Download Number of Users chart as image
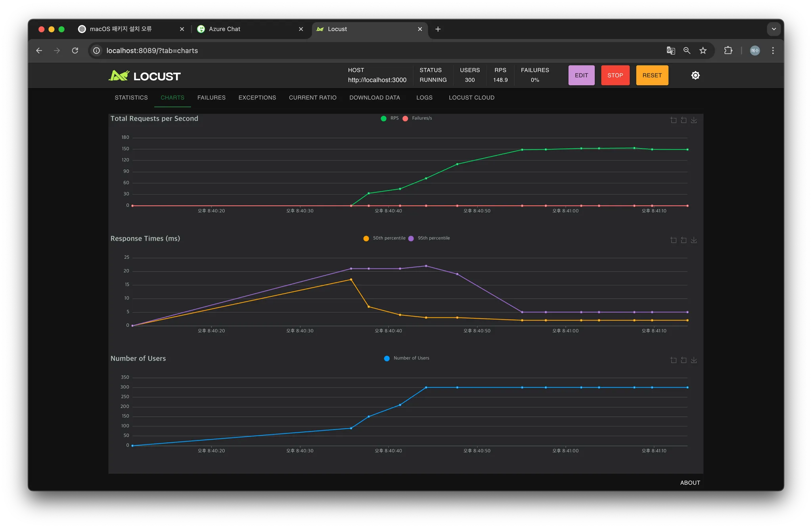Image resolution: width=812 pixels, height=528 pixels. pyautogui.click(x=694, y=360)
